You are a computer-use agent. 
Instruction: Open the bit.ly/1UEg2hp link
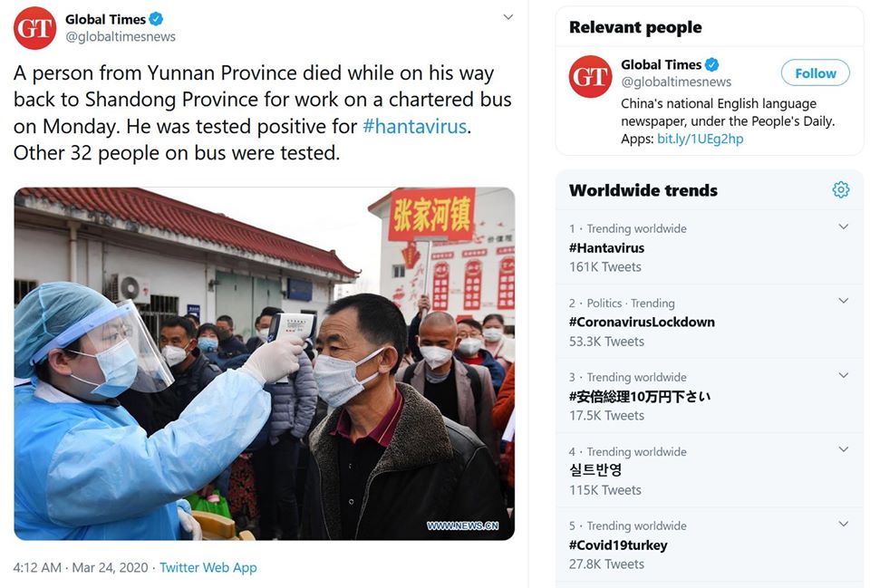click(701, 139)
